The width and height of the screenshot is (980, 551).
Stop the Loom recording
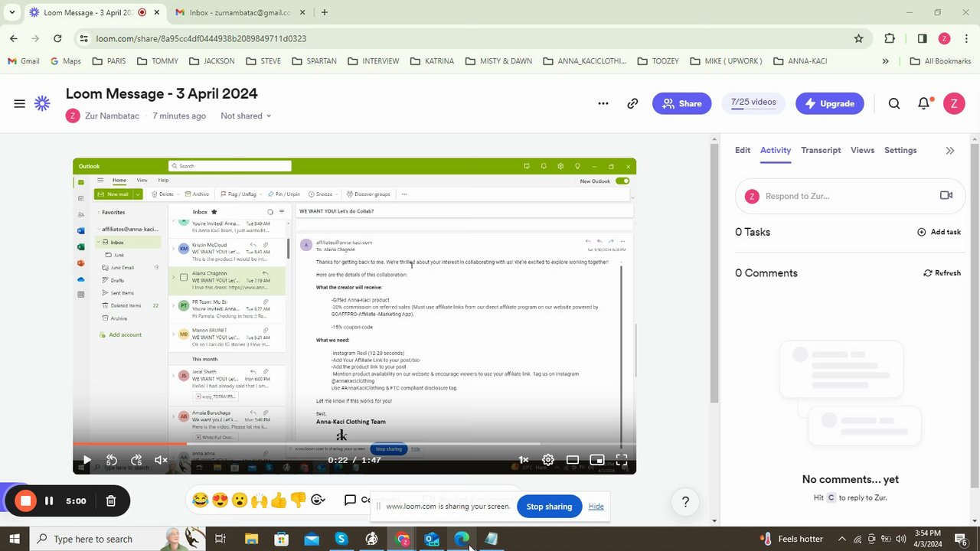(x=25, y=500)
